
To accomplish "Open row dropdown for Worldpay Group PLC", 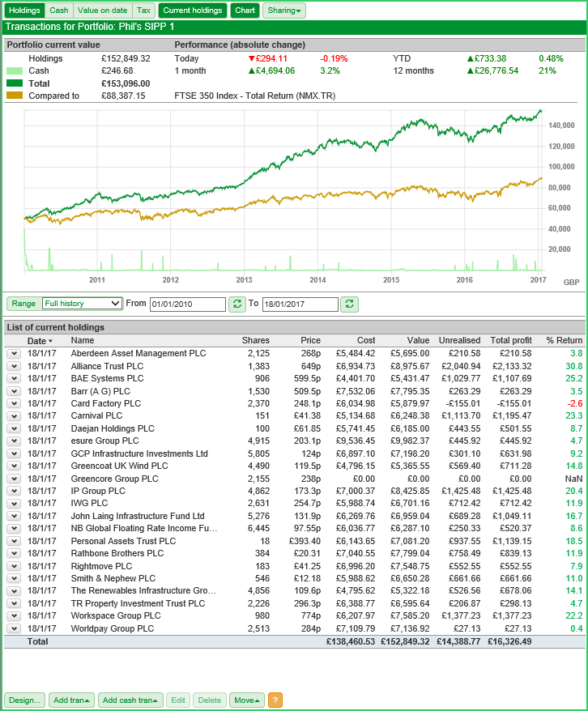I will click(x=14, y=628).
